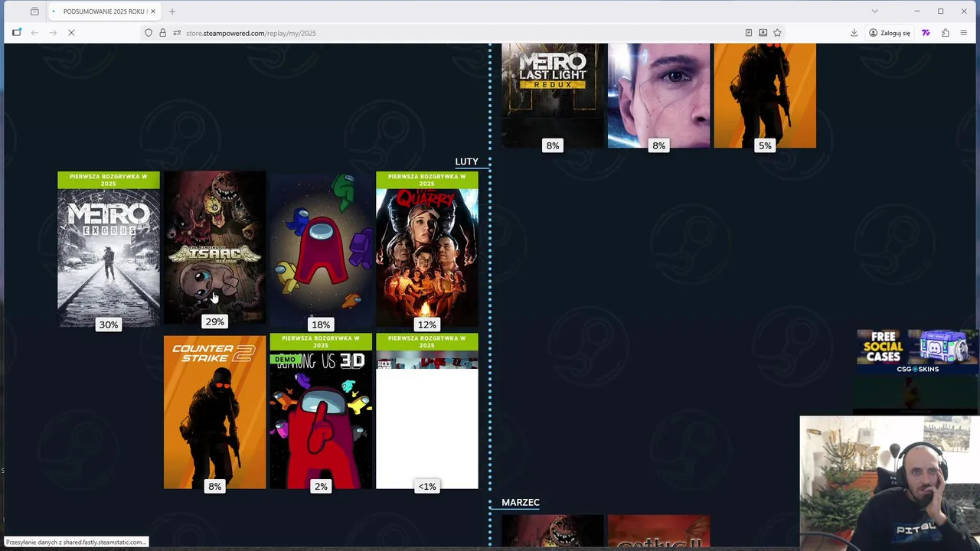Stop loading the page
This screenshot has height=551, width=980.
[70, 33]
